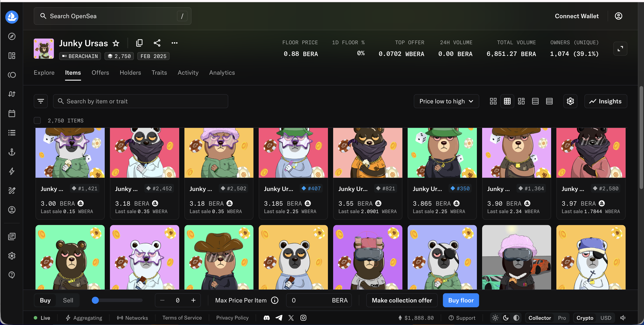Open the Activity tab
This screenshot has height=325, width=644.
tap(188, 72)
